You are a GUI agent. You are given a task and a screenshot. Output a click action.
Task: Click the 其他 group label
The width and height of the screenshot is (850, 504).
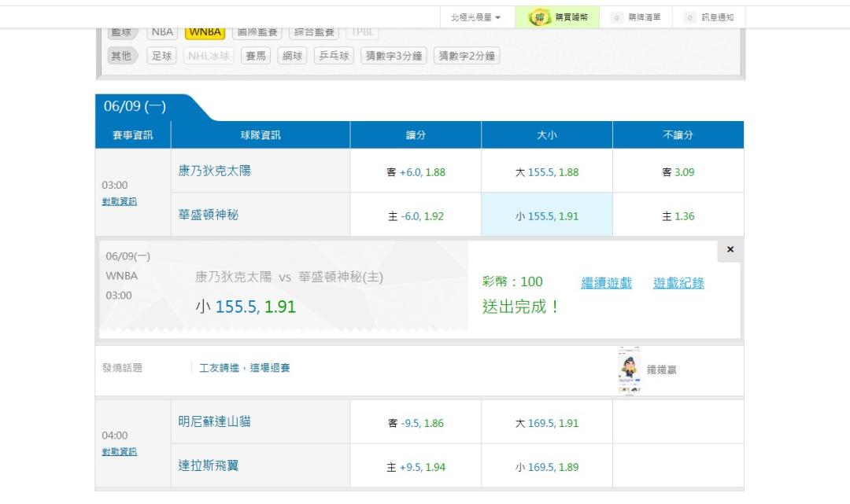(122, 56)
